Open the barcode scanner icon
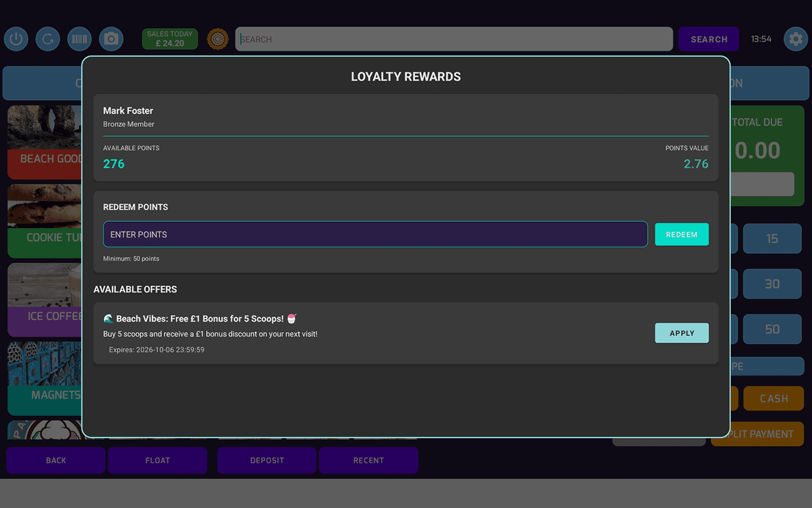Viewport: 812px width, 508px height. pos(79,39)
